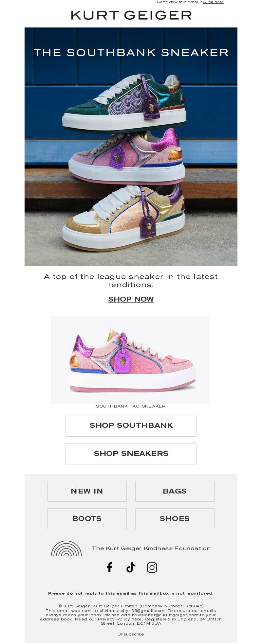Click the Southbank Tag Sneaker caption
This screenshot has width=262, height=644.
(131, 406)
